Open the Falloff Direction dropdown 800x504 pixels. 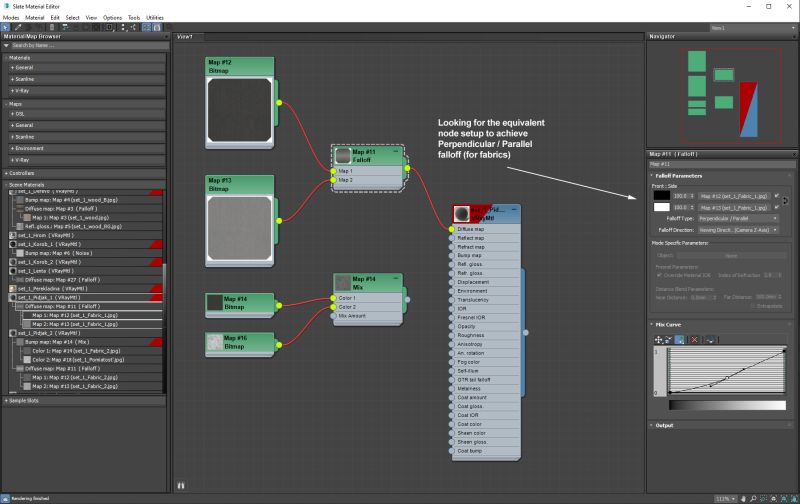[738, 230]
